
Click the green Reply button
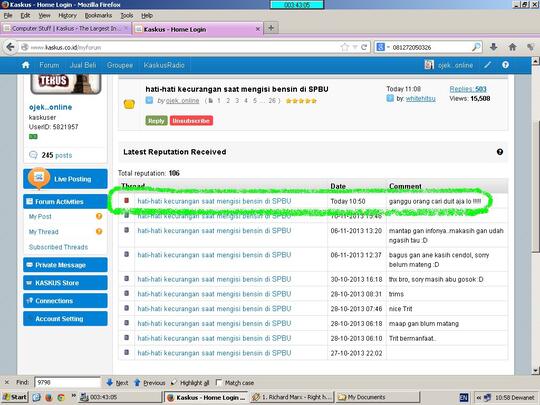coord(156,121)
